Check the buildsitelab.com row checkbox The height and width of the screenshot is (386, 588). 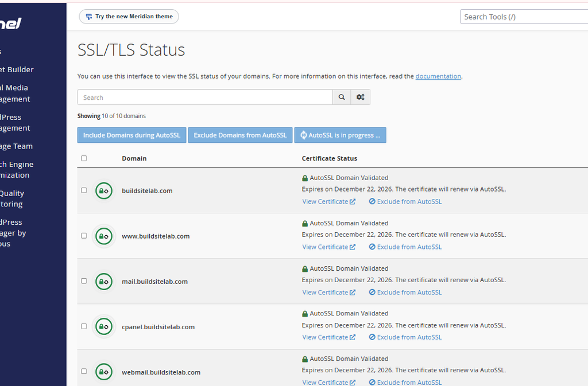84,190
